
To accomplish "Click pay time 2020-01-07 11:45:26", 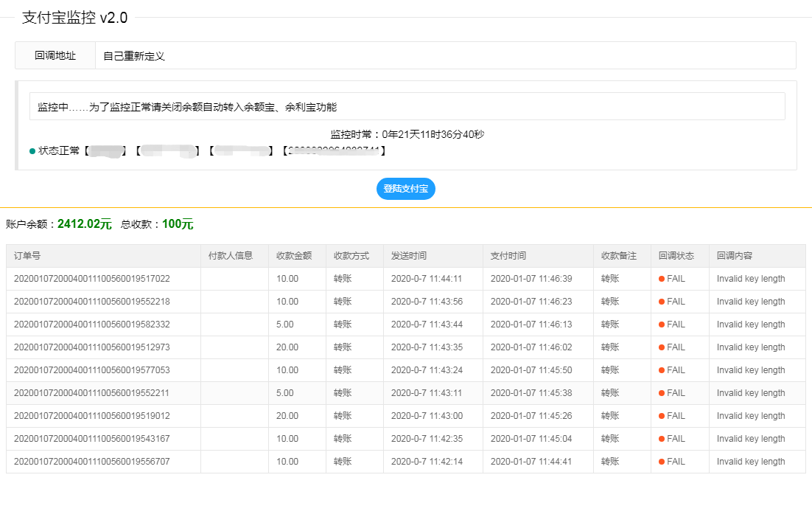I will tap(531, 415).
